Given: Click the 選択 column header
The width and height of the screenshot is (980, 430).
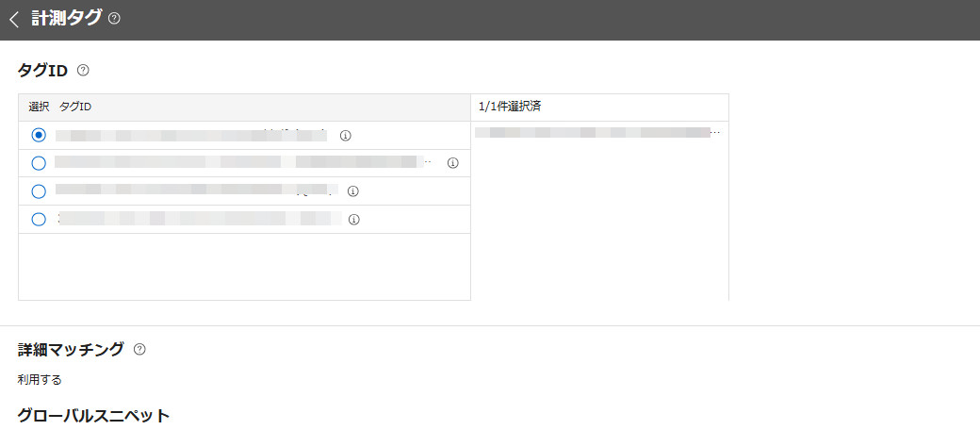Looking at the screenshot, I should [39, 107].
